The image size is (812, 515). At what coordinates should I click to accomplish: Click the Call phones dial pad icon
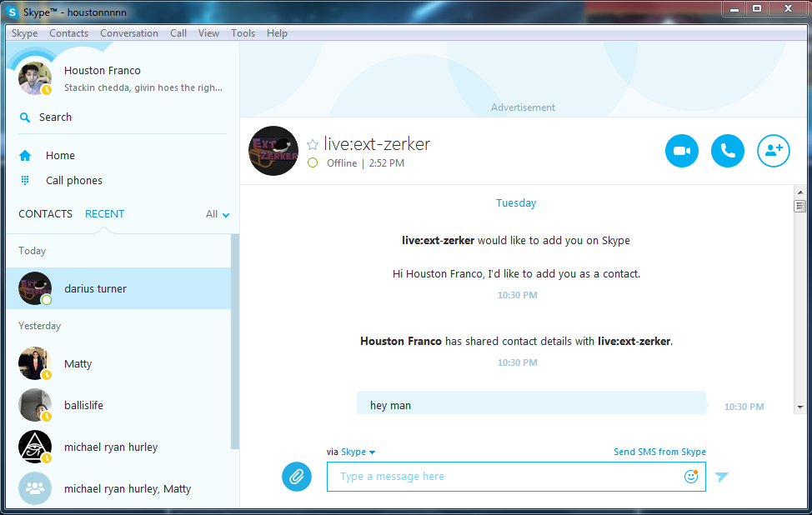[25, 180]
